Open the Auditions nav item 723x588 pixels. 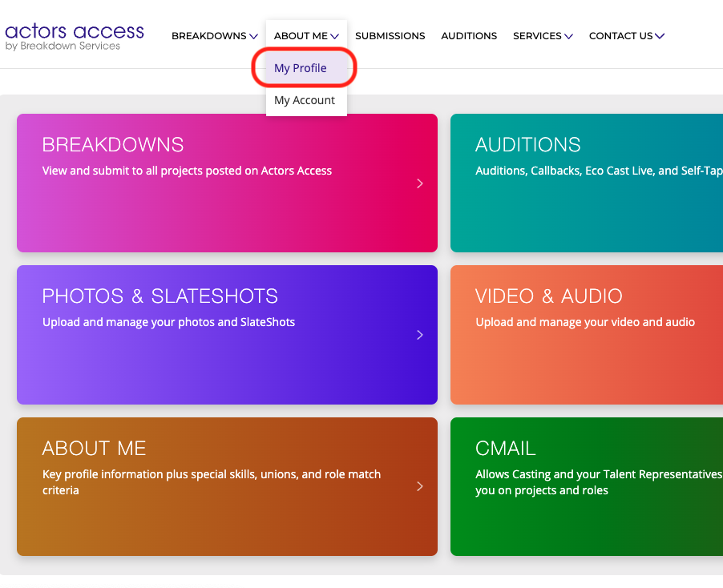pyautogui.click(x=468, y=36)
